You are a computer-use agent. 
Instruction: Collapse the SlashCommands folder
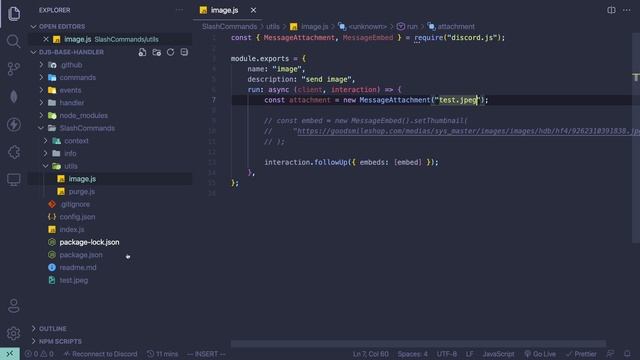pyautogui.click(x=87, y=128)
